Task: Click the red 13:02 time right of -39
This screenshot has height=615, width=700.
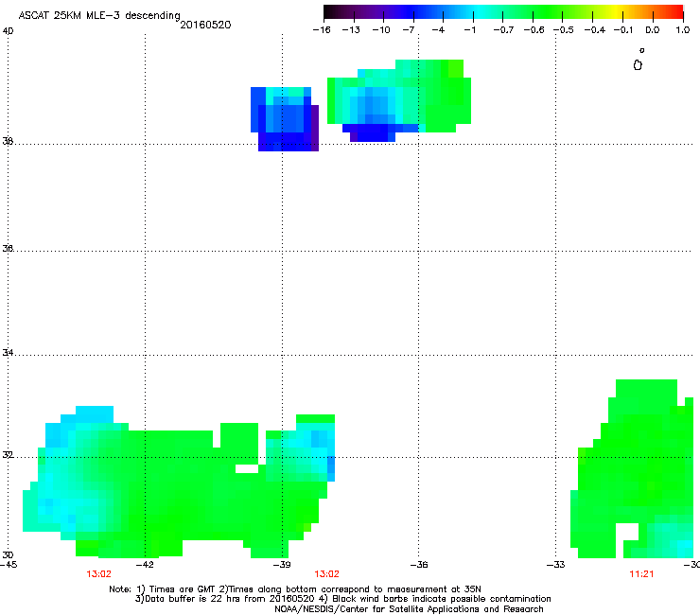Action: point(326,574)
